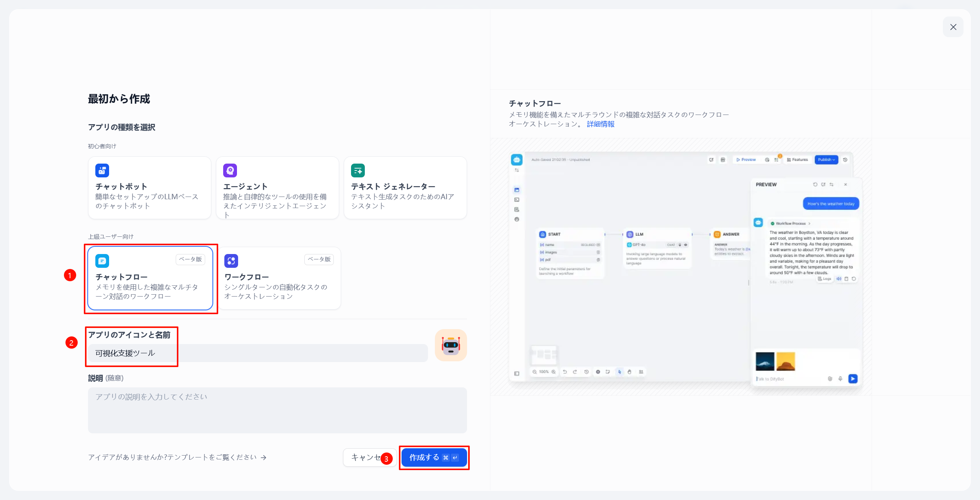The height and width of the screenshot is (500, 980).
Task: Open the 詳細情報 link
Action: (600, 124)
